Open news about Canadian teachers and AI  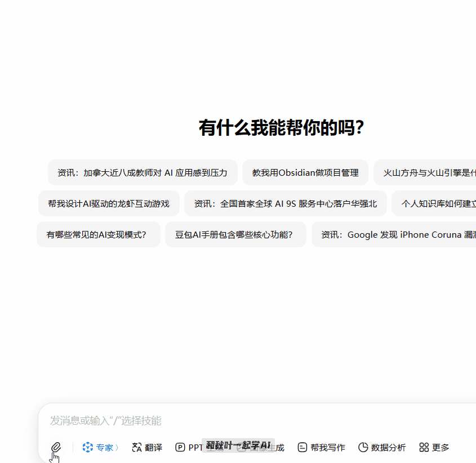pos(141,173)
